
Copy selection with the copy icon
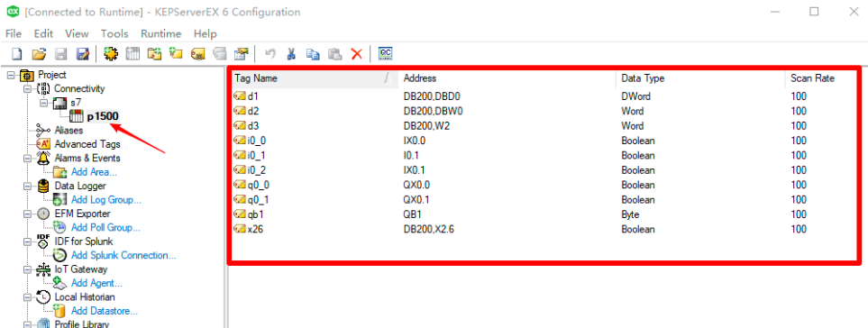pyautogui.click(x=314, y=54)
